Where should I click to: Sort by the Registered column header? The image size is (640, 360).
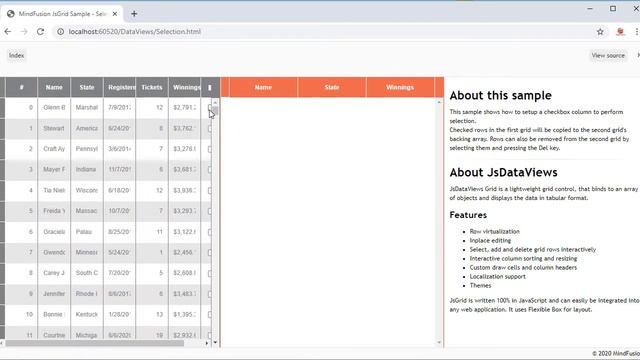coord(120,87)
